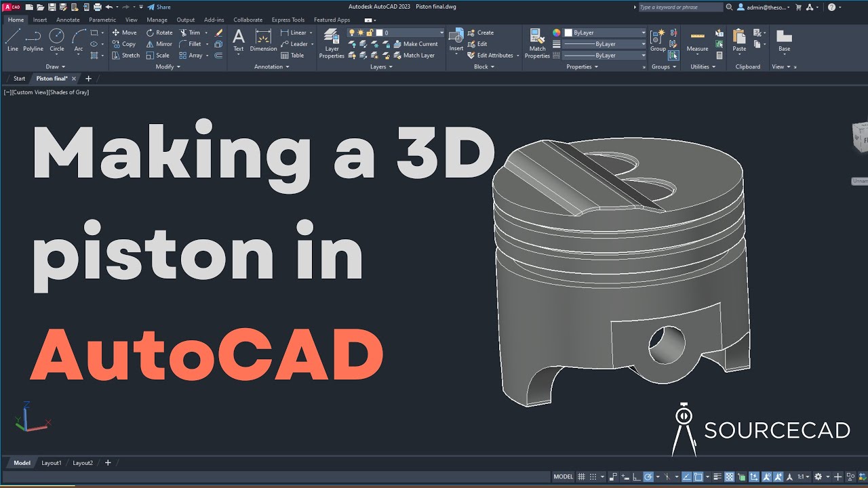Activate the Fillet command
Viewport: 868px width, 488px height.
pos(191,44)
